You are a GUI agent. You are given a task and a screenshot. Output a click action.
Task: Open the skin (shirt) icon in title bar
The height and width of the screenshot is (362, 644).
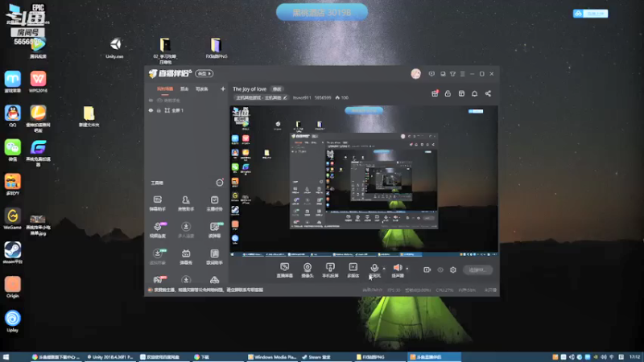452,74
